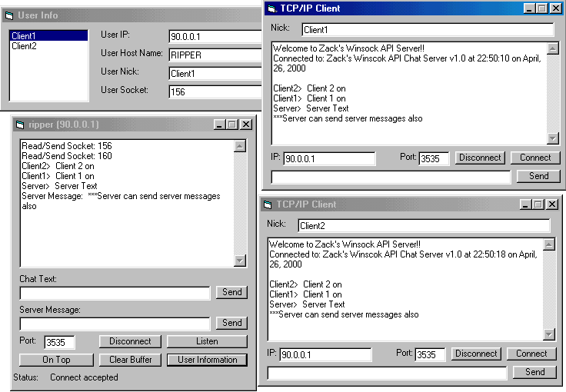
Task: Click the Client2 Nick input field
Action: 423,226
